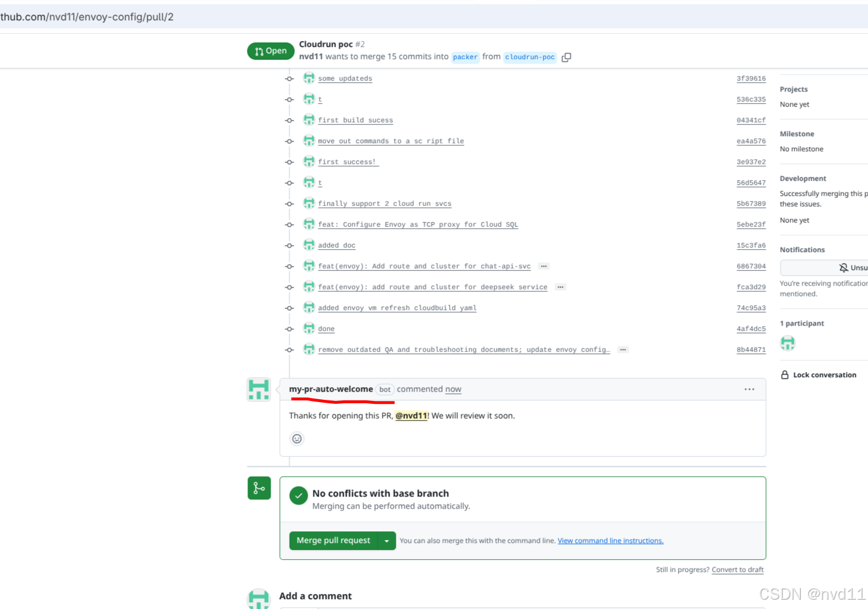Click commit hash 8b44871
868x609 pixels.
click(751, 350)
